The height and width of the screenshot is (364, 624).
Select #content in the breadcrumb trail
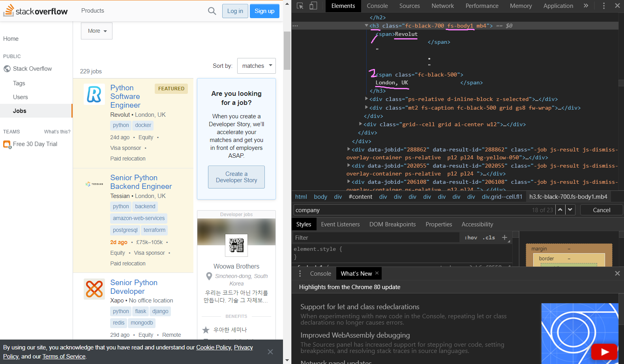360,196
